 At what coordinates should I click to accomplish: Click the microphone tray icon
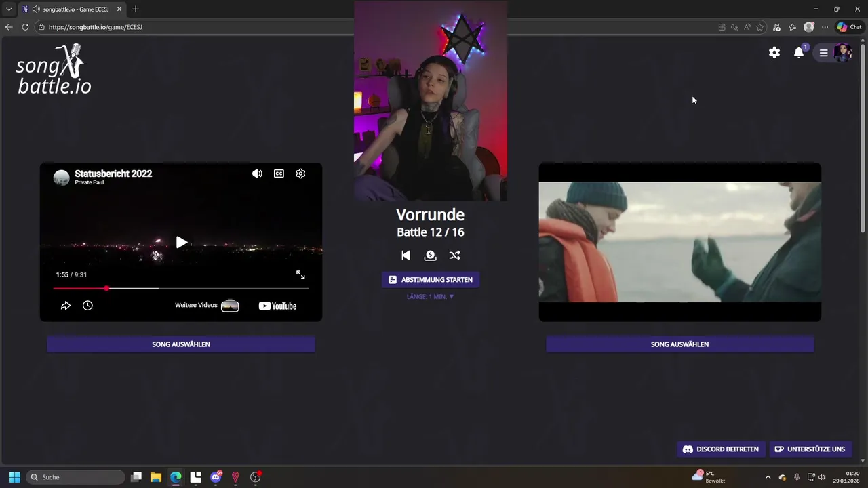797,477
